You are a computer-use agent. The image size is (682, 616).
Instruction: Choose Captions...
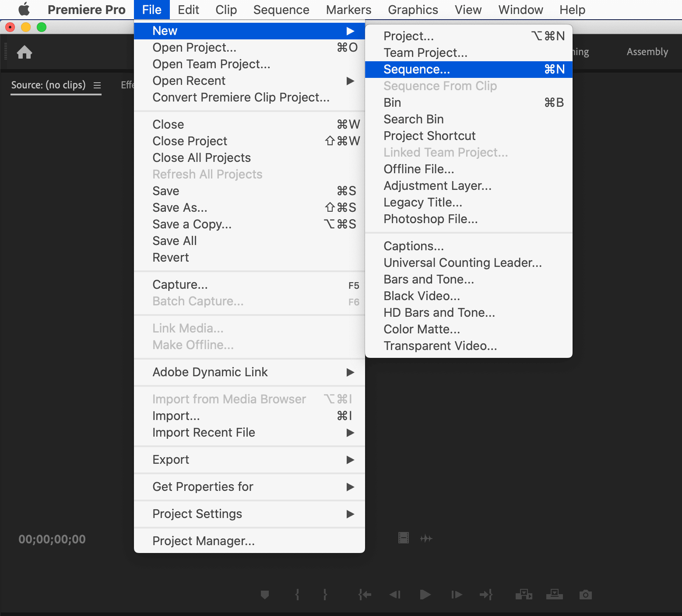click(x=469, y=246)
